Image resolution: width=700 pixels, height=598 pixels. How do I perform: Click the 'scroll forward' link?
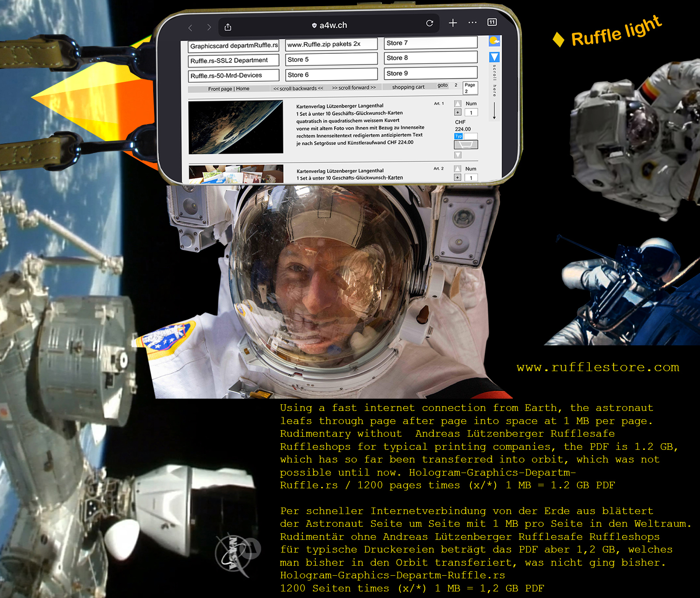353,88
